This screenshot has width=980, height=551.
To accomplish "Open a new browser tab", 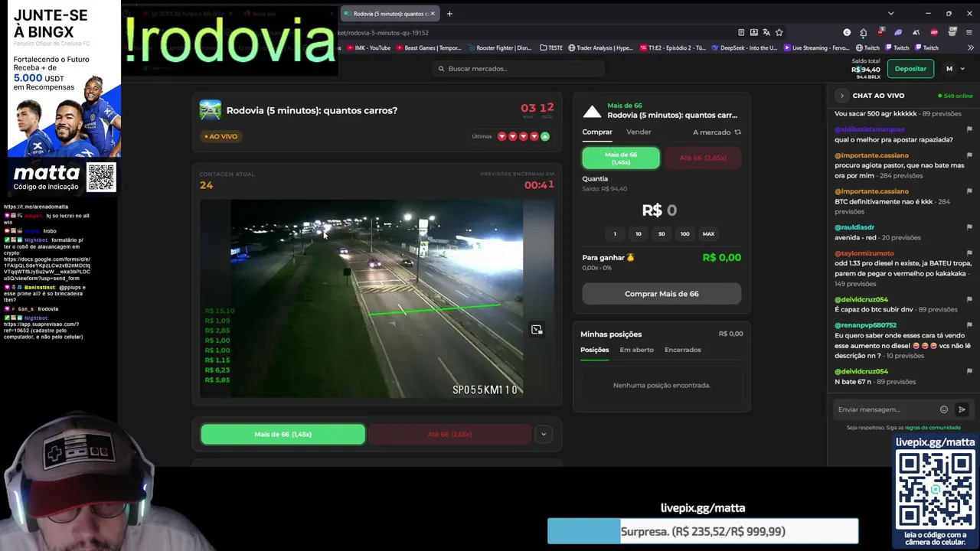I will (x=449, y=13).
